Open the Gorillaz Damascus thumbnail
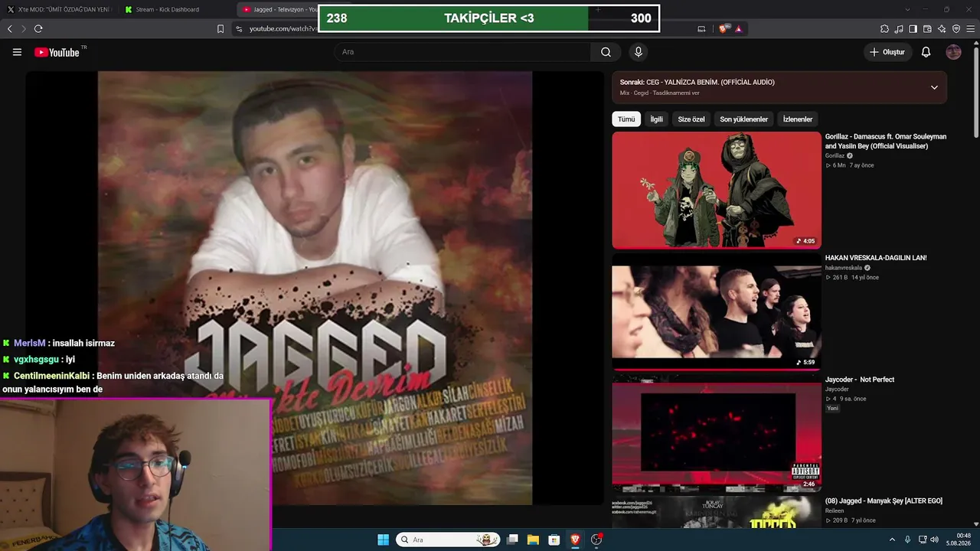The width and height of the screenshot is (980, 551). [717, 191]
